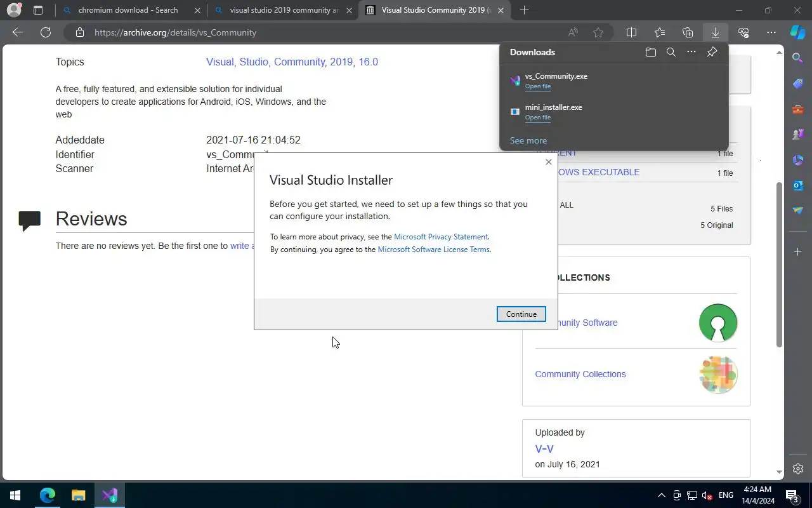The image size is (812, 508).
Task: Click the volume muted tray icon
Action: tap(707, 495)
